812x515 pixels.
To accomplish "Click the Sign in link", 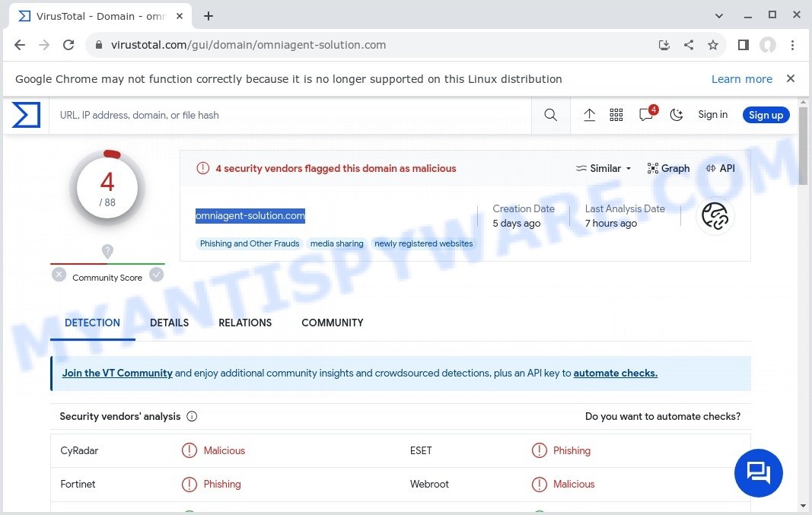I will point(712,114).
